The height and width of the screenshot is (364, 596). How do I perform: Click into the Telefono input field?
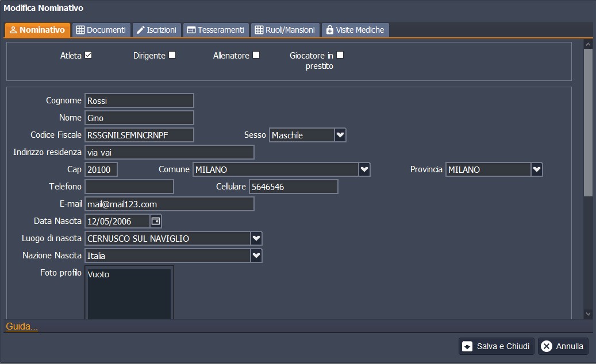click(x=129, y=187)
